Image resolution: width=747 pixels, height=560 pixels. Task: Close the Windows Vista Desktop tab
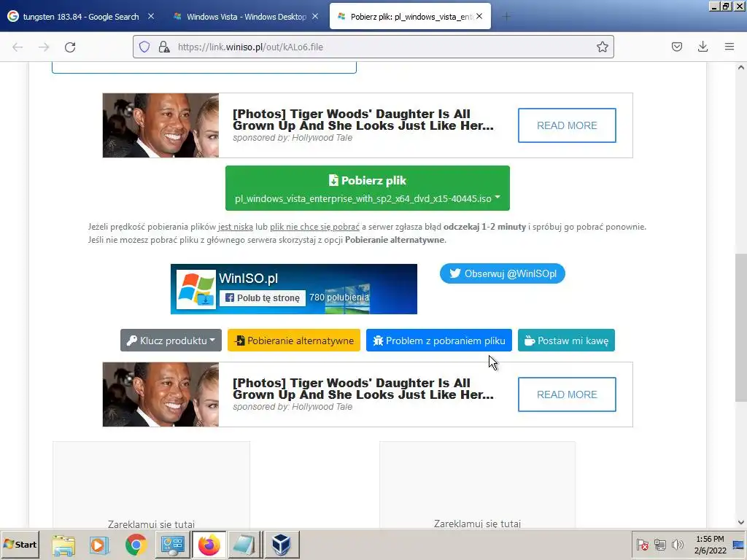pos(315,16)
